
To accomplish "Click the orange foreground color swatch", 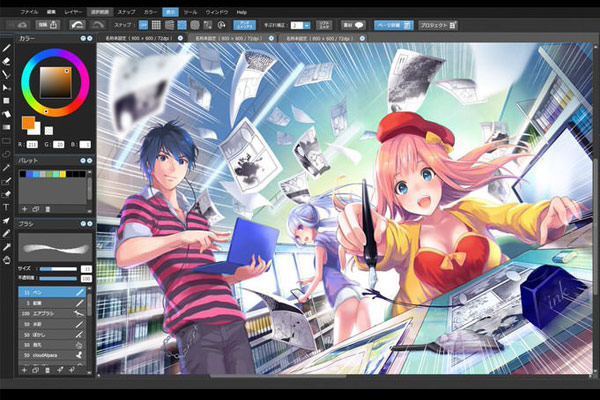I will 28,122.
